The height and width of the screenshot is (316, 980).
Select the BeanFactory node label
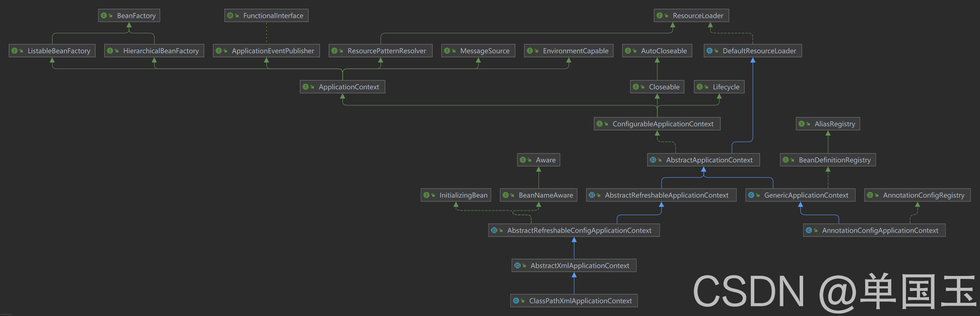[x=136, y=16]
